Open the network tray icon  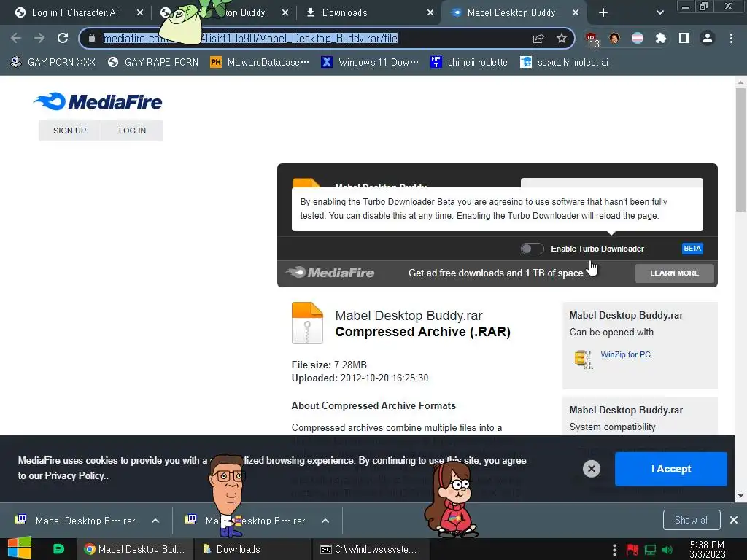[x=650, y=550]
